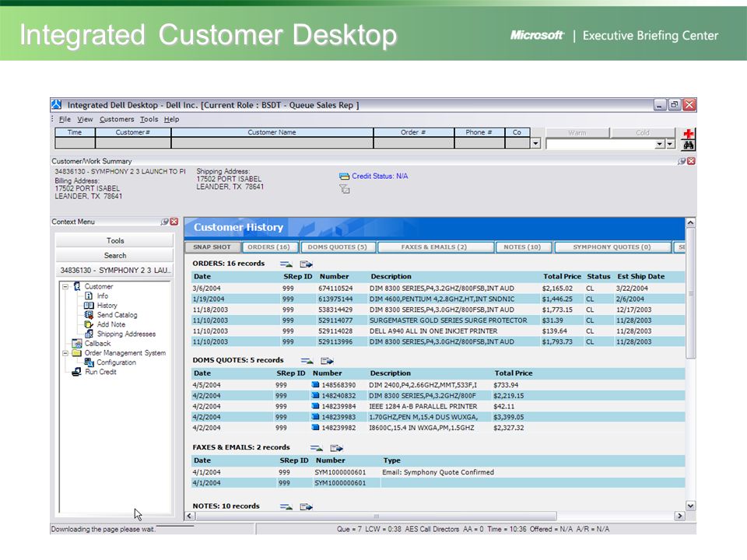This screenshot has height=560, width=747.
Task: Select Callback in the tree
Action: tap(97, 343)
